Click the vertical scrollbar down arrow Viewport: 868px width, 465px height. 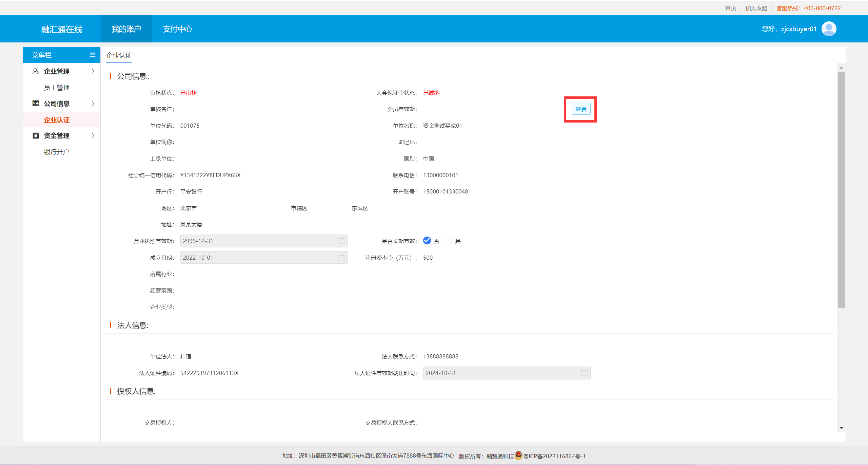(x=841, y=428)
